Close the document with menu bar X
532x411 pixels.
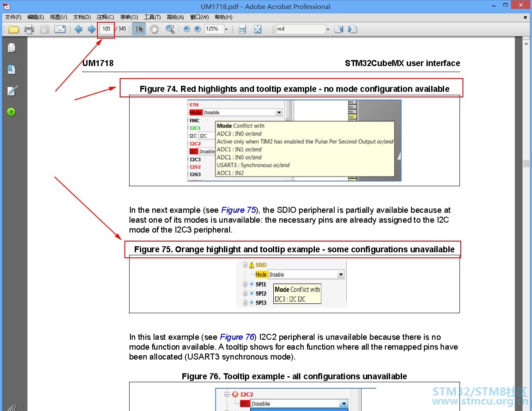click(525, 17)
